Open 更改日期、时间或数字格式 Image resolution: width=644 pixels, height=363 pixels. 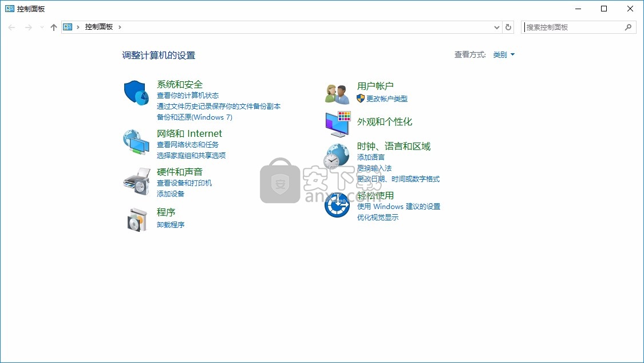pos(398,179)
